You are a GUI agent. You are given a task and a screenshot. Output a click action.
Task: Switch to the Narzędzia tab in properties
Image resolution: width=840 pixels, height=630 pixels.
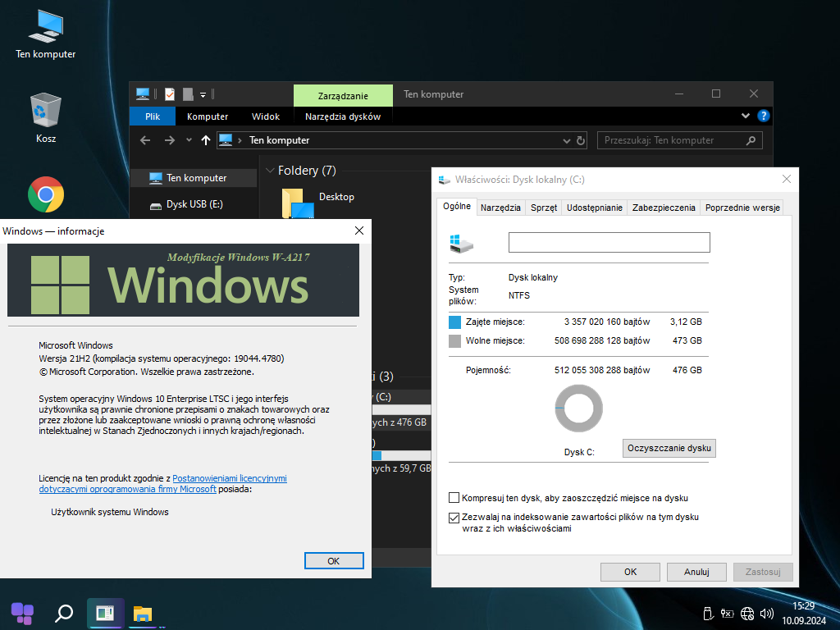500,208
